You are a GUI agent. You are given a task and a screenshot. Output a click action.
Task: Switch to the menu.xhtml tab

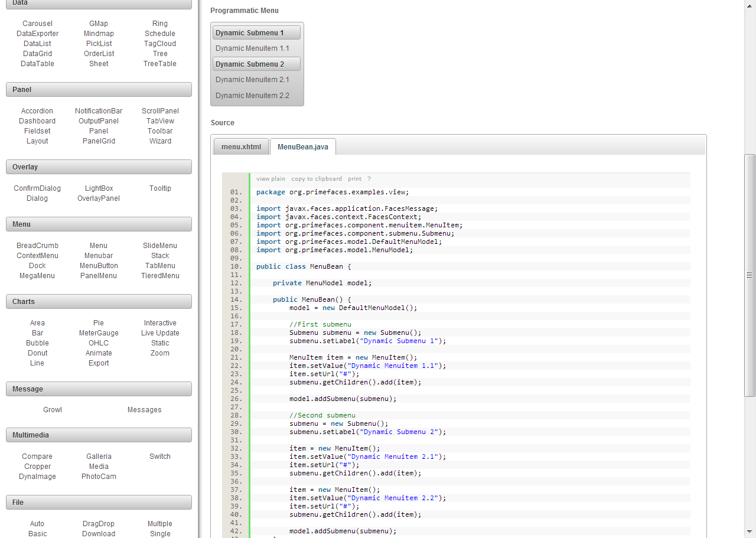coord(240,146)
